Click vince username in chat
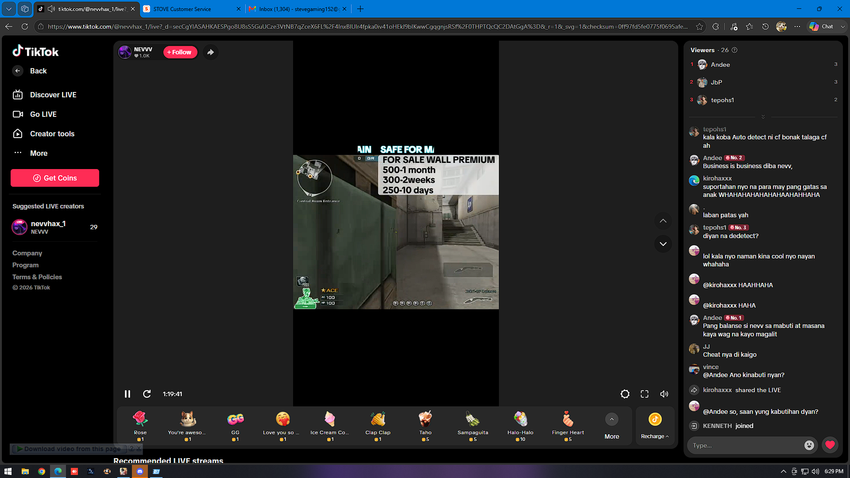Image resolution: width=850 pixels, height=478 pixels. (710, 367)
